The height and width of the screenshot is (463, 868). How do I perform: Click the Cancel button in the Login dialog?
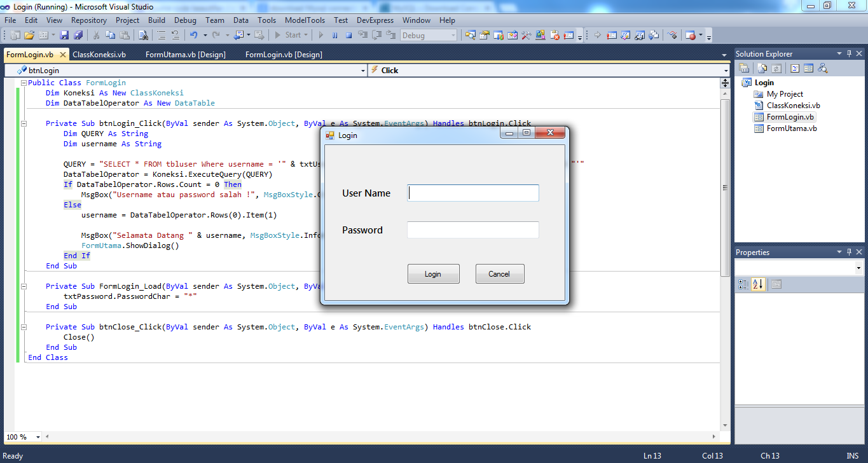point(500,273)
